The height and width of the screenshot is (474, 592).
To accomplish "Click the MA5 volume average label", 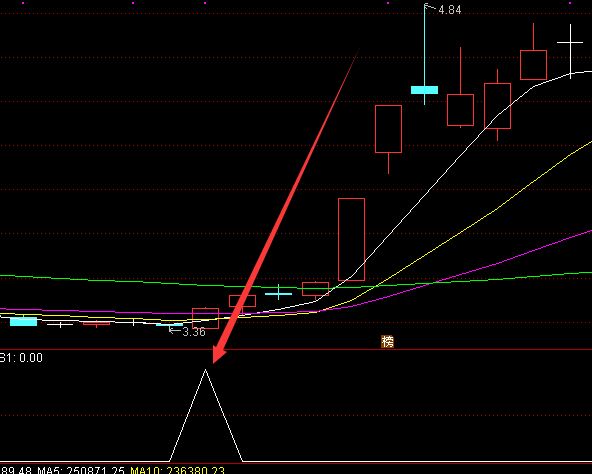I will (x=81, y=471).
